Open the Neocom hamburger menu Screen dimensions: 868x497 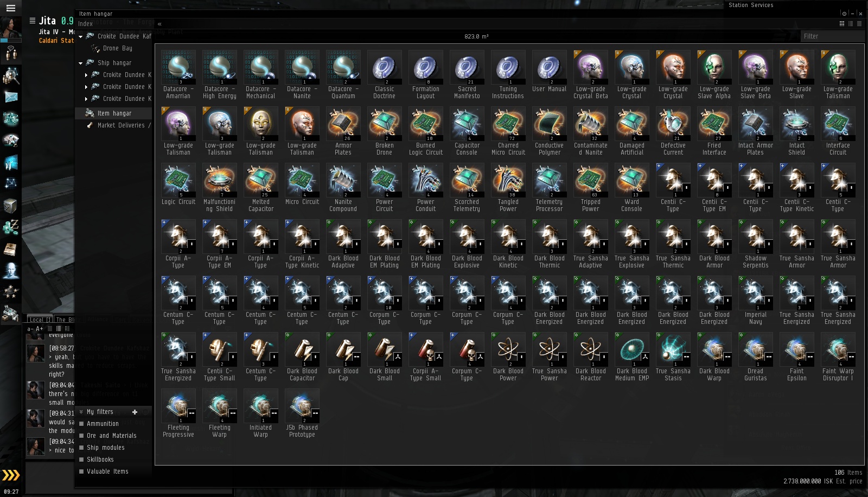pos(10,8)
